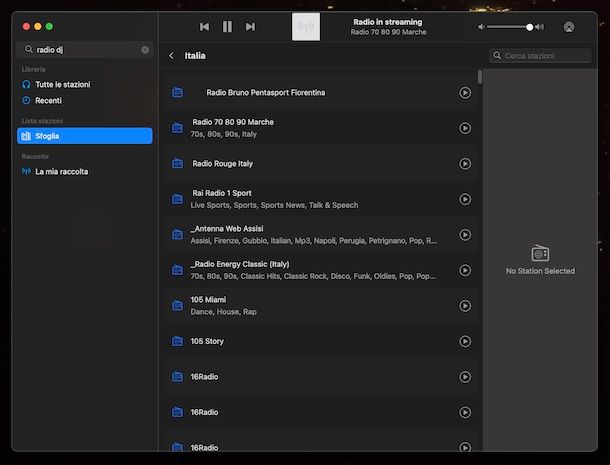
Task: Open Recenti in the sidebar
Action: (x=48, y=100)
